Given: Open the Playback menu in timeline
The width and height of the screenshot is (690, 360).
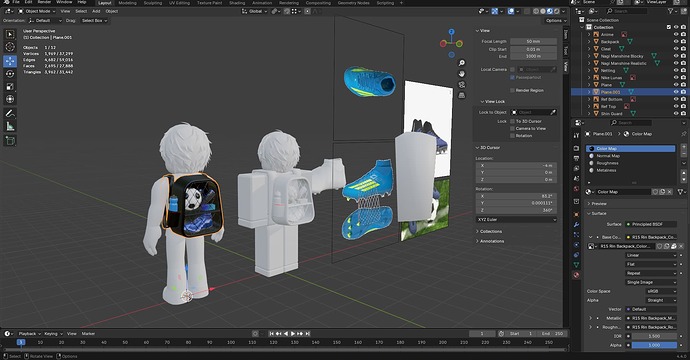Looking at the screenshot, I should [29, 334].
